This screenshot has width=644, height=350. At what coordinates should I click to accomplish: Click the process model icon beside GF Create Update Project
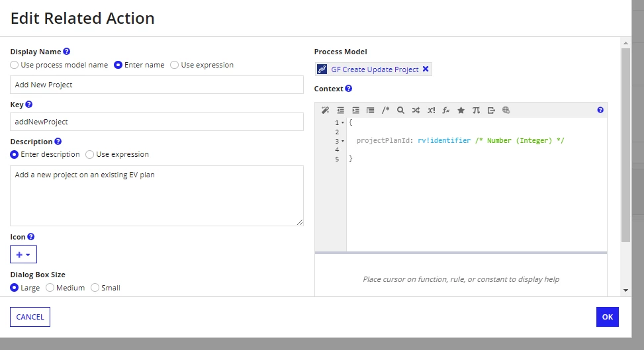tap(322, 69)
